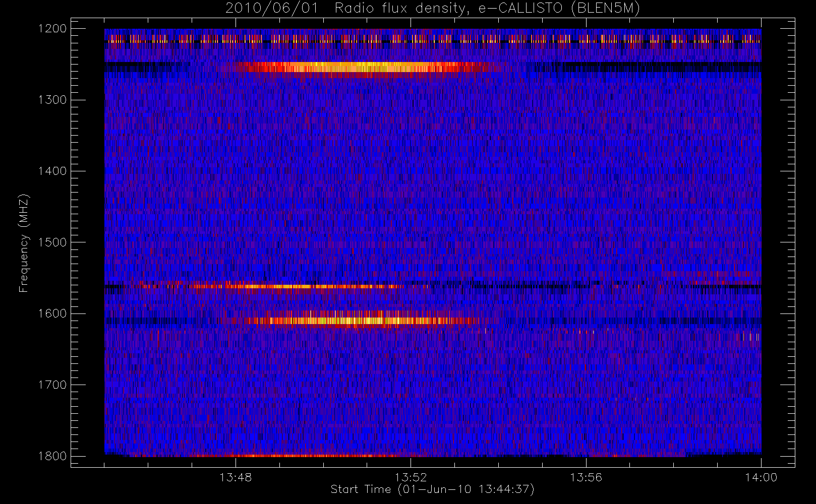This screenshot has width=816, height=504.
Task: Click the 13:48 time tick label
Action: point(236,477)
